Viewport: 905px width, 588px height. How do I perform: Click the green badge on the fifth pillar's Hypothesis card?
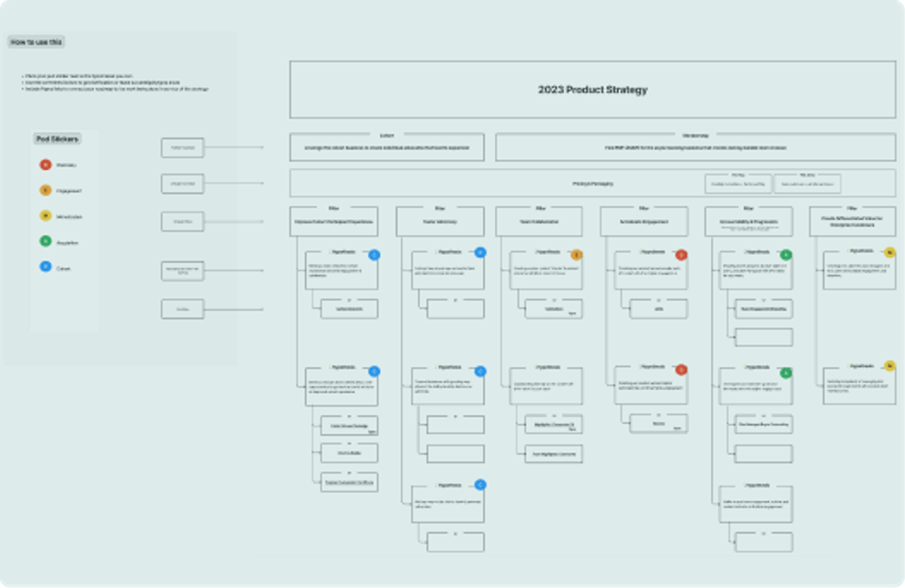tap(785, 253)
